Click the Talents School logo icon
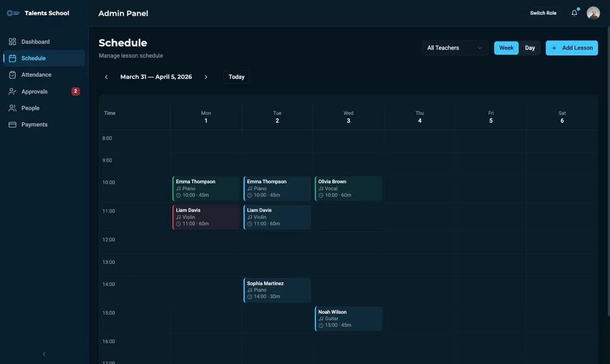 click(13, 13)
